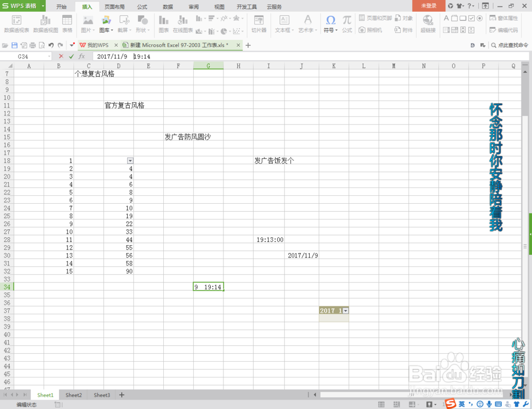The width and height of the screenshot is (532, 409).
Task: Insert a text box (文本框)
Action: click(x=284, y=24)
